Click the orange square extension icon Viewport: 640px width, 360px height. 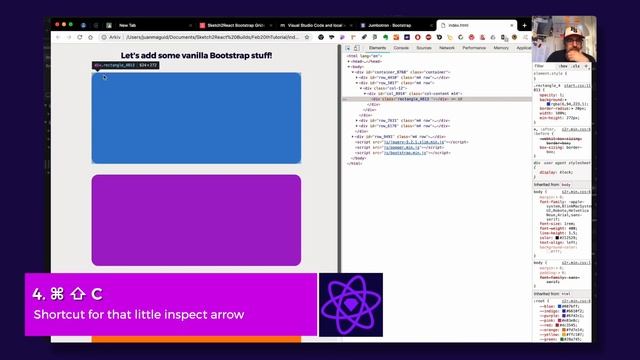coord(396,37)
